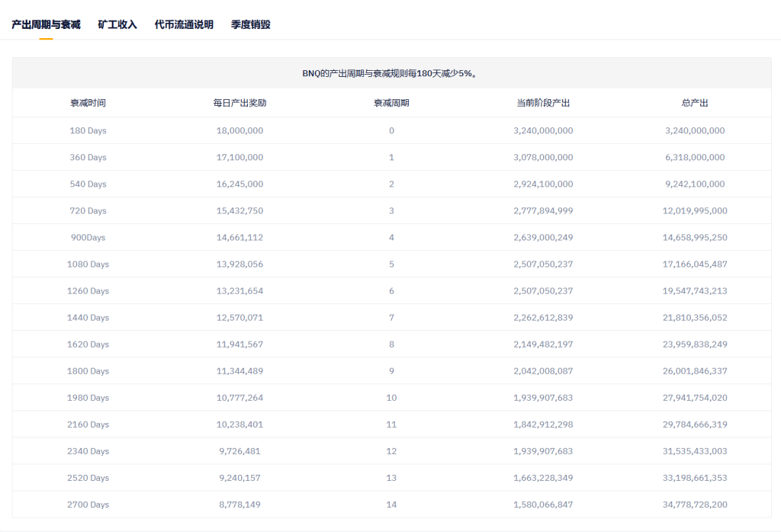Click total output value 9,242,100,000

click(x=695, y=184)
